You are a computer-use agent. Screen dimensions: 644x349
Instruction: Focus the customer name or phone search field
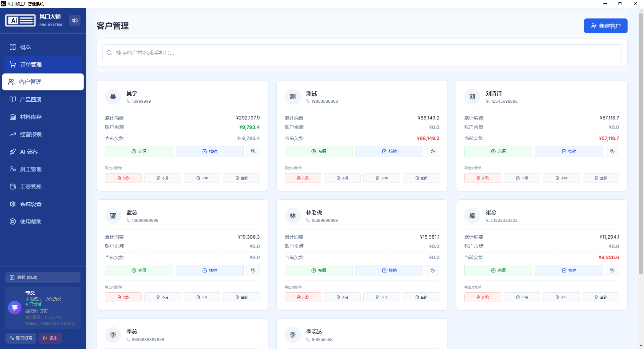pyautogui.click(x=362, y=53)
